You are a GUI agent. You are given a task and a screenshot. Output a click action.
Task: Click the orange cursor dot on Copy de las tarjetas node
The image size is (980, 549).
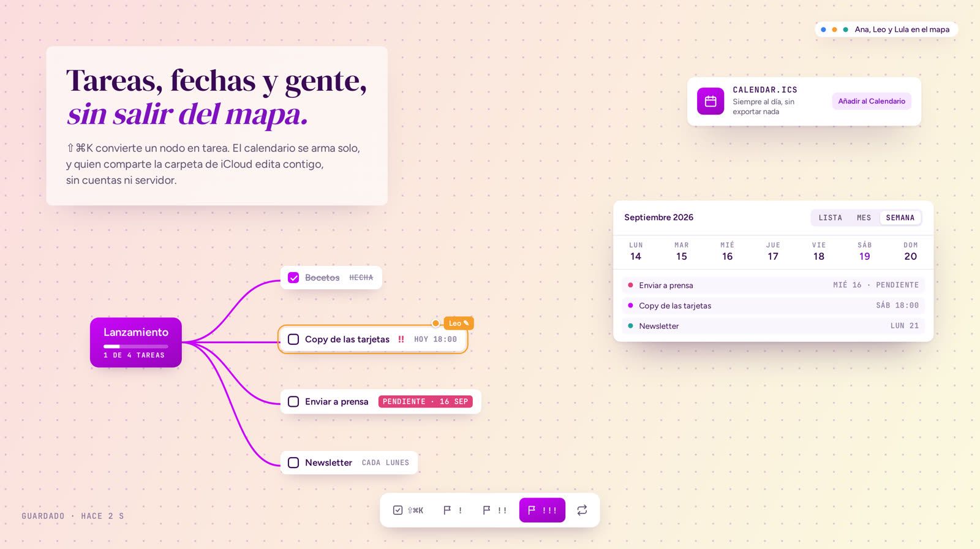coord(435,323)
